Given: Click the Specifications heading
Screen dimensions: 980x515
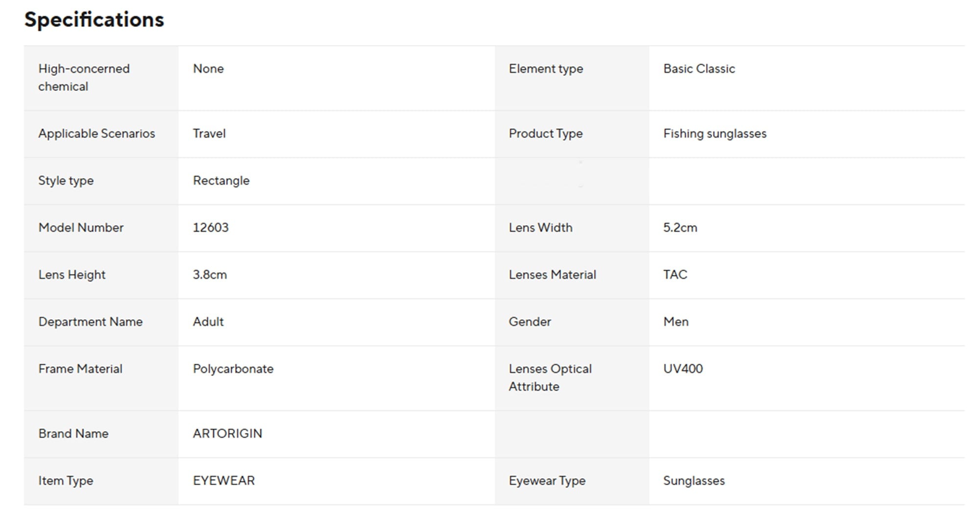Looking at the screenshot, I should click(94, 20).
